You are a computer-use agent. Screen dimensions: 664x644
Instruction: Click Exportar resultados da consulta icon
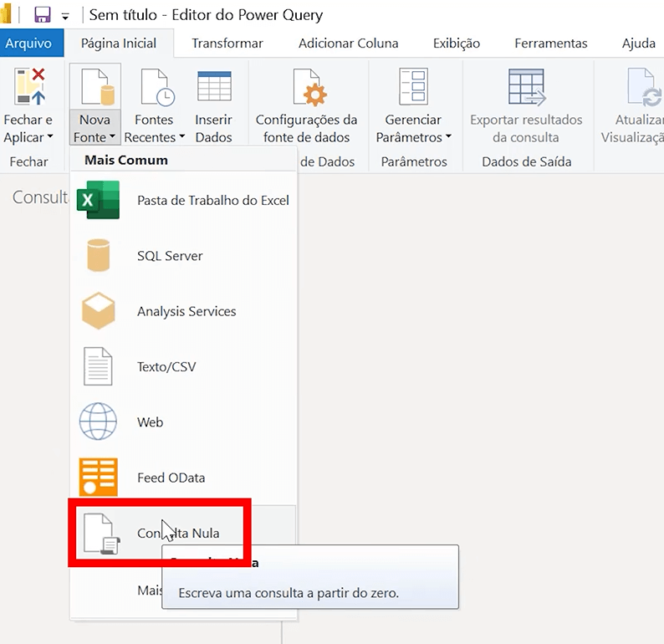pos(526,87)
